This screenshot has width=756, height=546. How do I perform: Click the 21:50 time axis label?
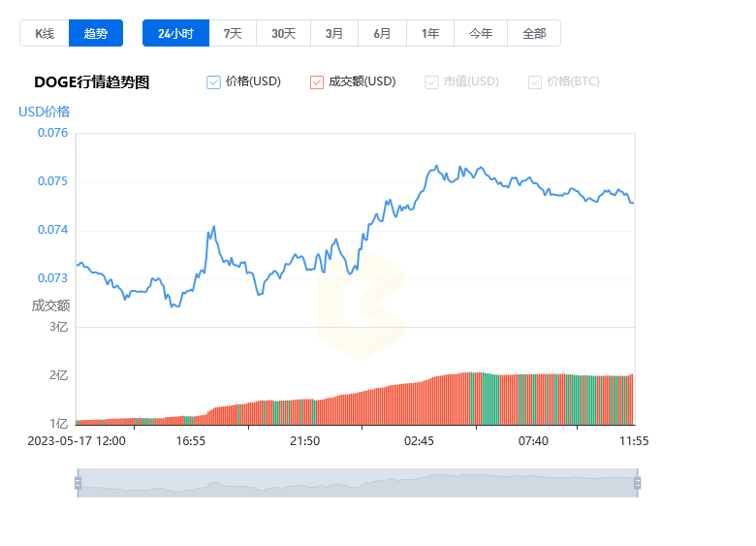[304, 441]
